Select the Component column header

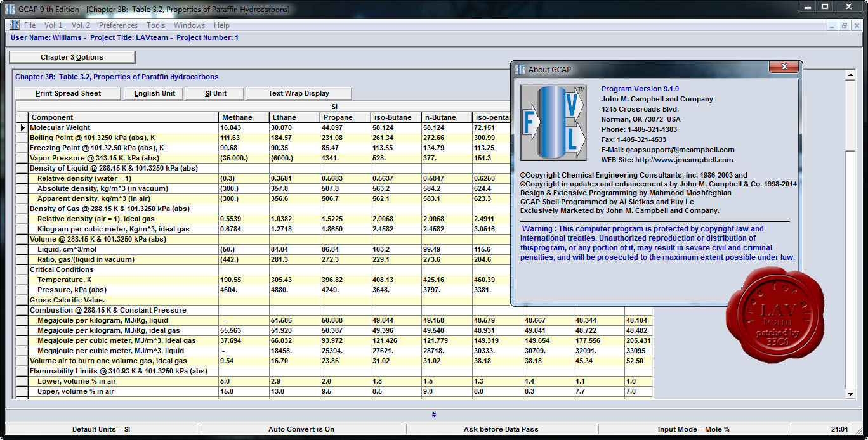pos(123,117)
